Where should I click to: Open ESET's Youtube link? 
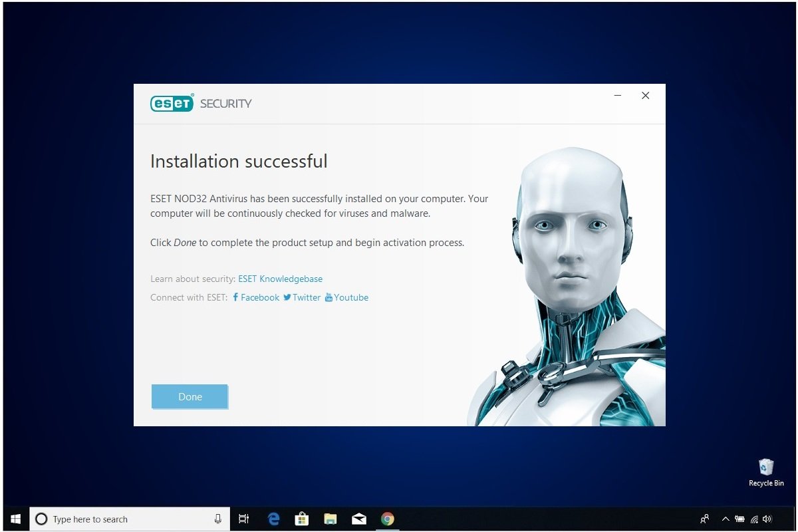coord(346,298)
